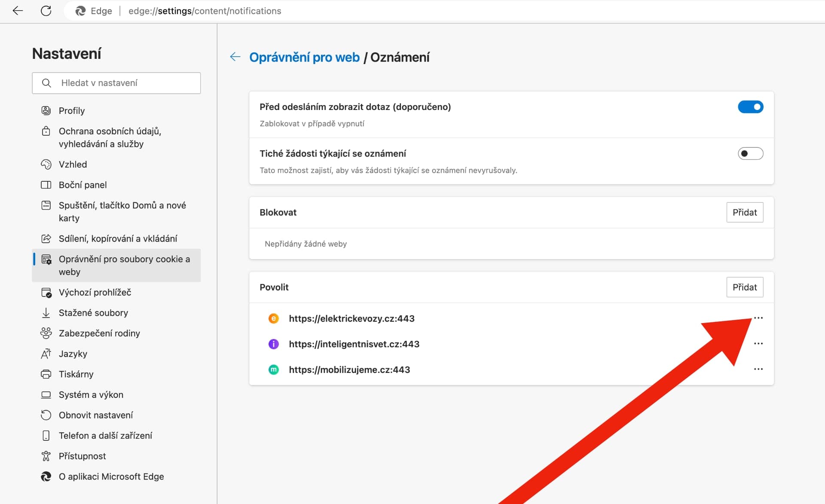Open options menu for inteligentnisvet.cz
Image resolution: width=825 pixels, height=504 pixels.
[759, 343]
